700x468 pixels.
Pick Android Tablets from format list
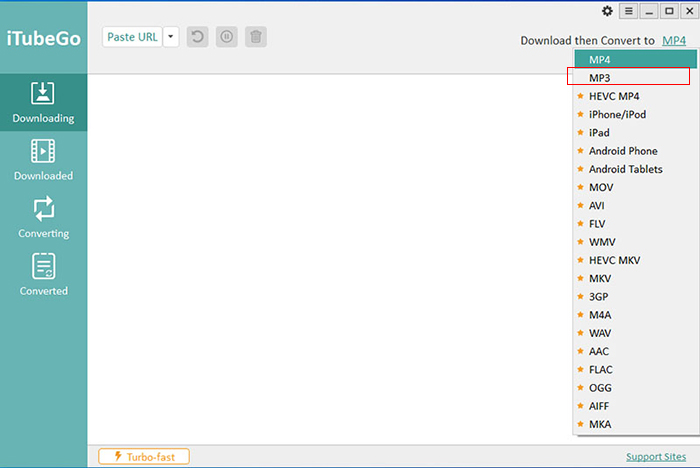click(x=625, y=169)
